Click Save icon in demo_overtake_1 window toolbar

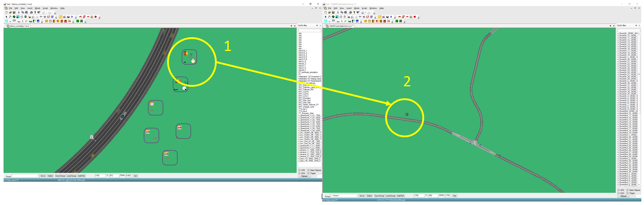pos(14,12)
